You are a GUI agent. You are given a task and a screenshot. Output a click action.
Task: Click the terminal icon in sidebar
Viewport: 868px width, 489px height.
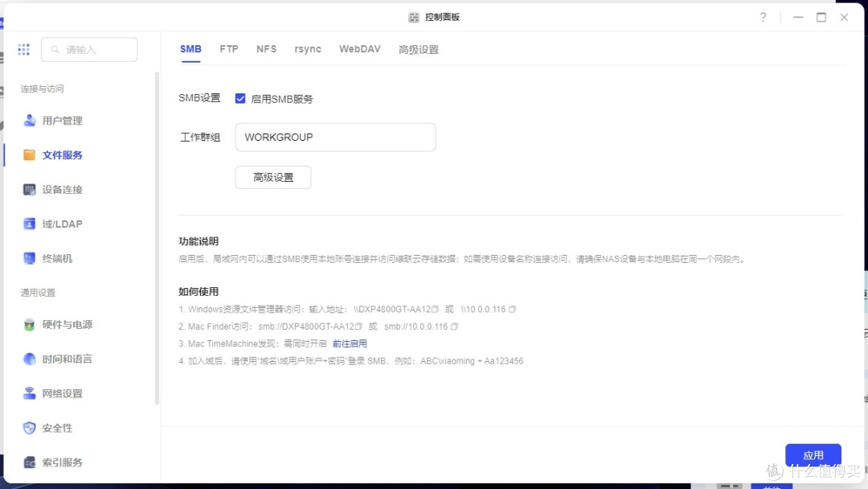[30, 258]
